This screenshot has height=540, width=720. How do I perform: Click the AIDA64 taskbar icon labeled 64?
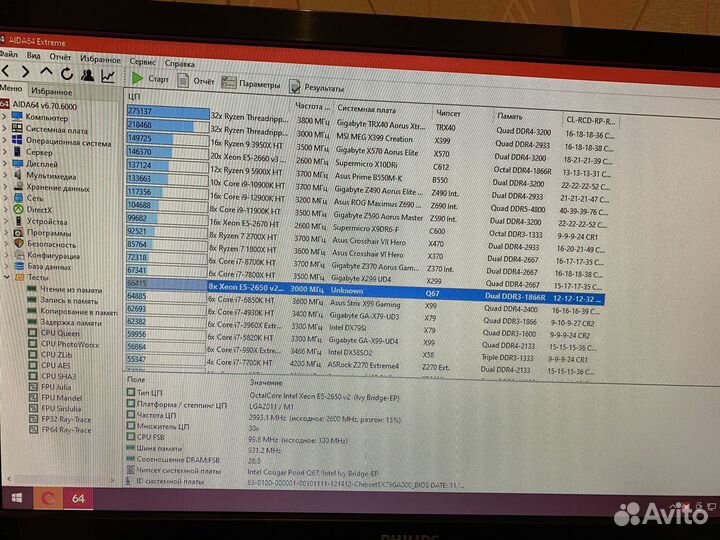tap(78, 499)
